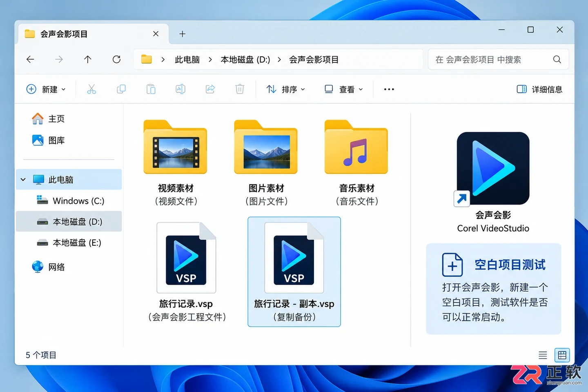
Task: Refresh the current folder
Action: click(x=116, y=60)
